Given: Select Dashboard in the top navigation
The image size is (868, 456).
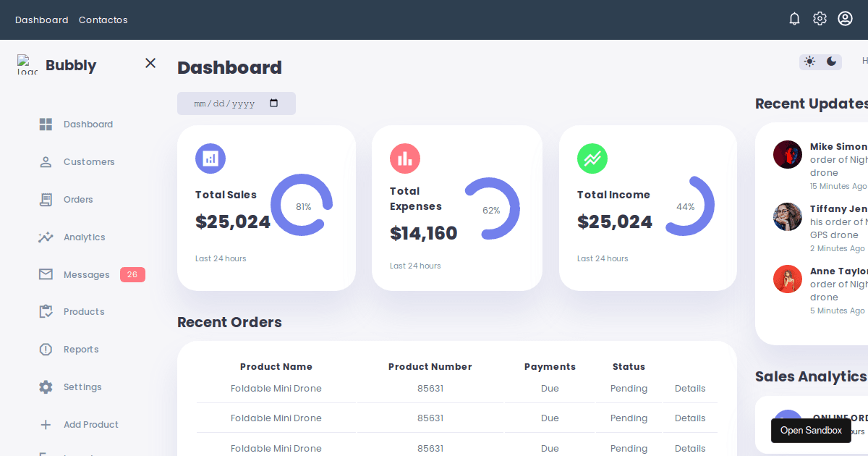Looking at the screenshot, I should (41, 20).
